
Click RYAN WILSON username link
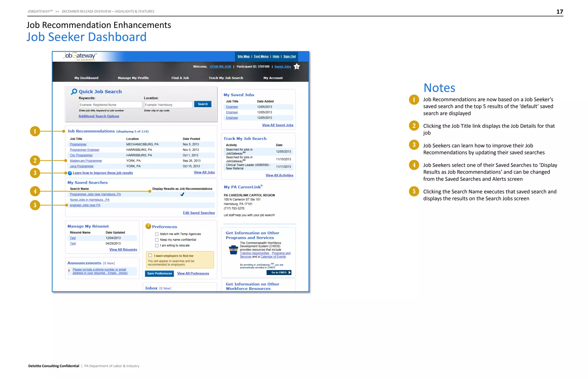pyautogui.click(x=220, y=67)
